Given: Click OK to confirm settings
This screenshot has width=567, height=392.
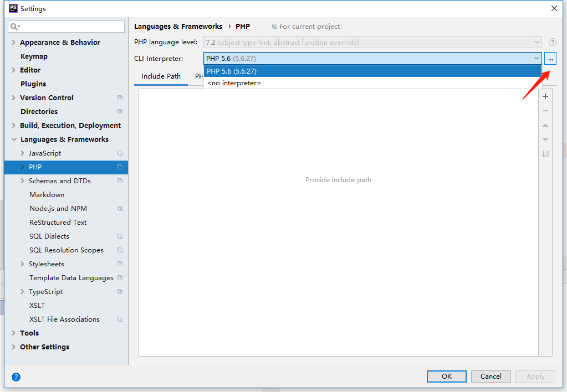Looking at the screenshot, I should 447,376.
